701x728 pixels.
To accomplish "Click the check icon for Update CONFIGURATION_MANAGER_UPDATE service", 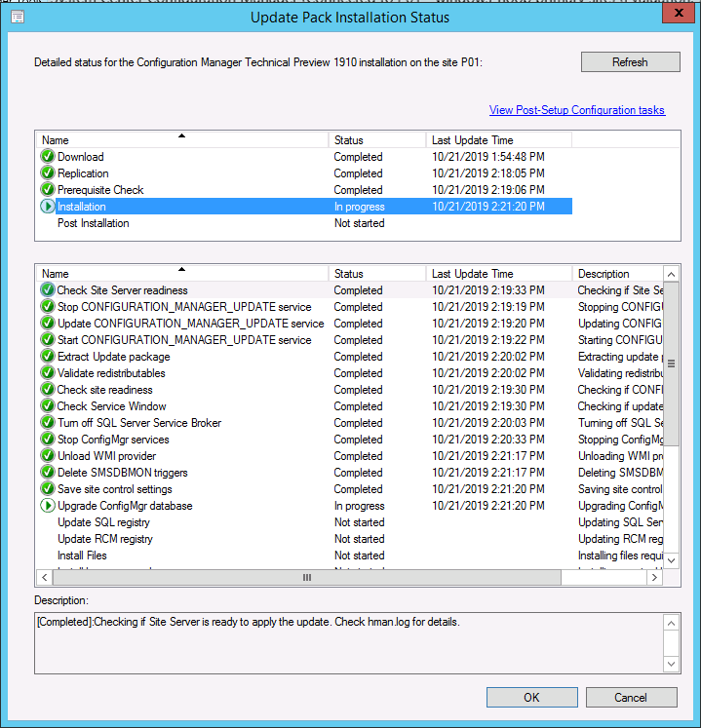I will [48, 324].
